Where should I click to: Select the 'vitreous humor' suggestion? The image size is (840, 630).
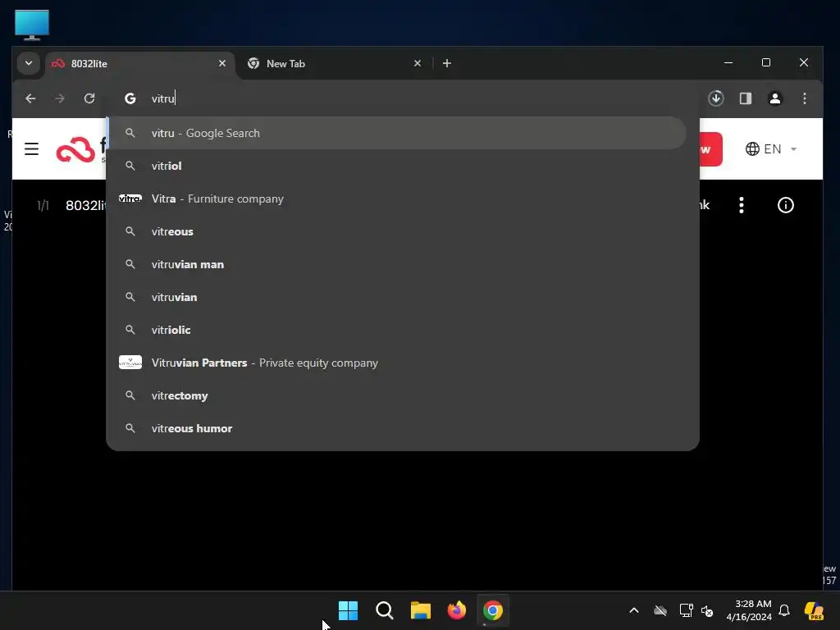click(396, 428)
